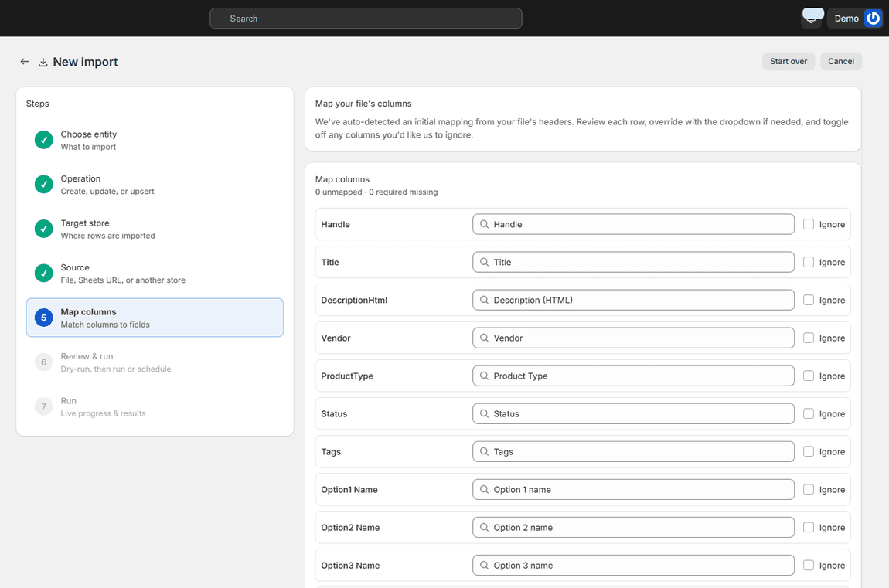Click the New import page title
The height and width of the screenshot is (588, 889).
[x=85, y=62]
